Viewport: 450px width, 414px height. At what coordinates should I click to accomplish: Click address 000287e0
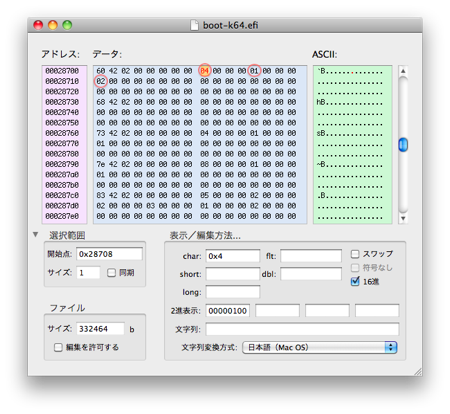point(62,216)
